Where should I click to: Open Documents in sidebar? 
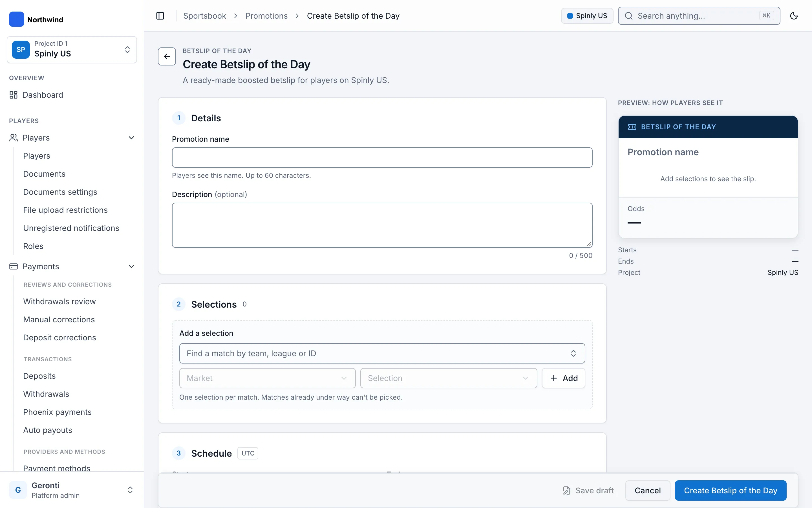tap(44, 174)
